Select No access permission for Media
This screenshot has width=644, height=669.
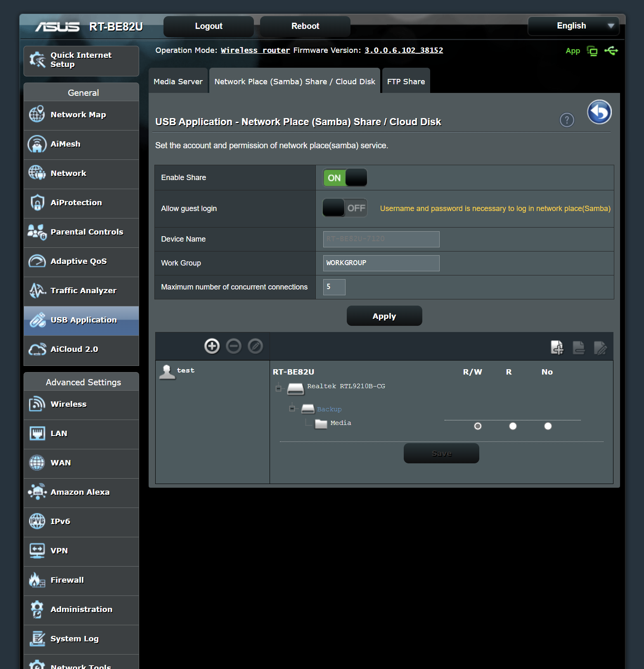point(548,426)
